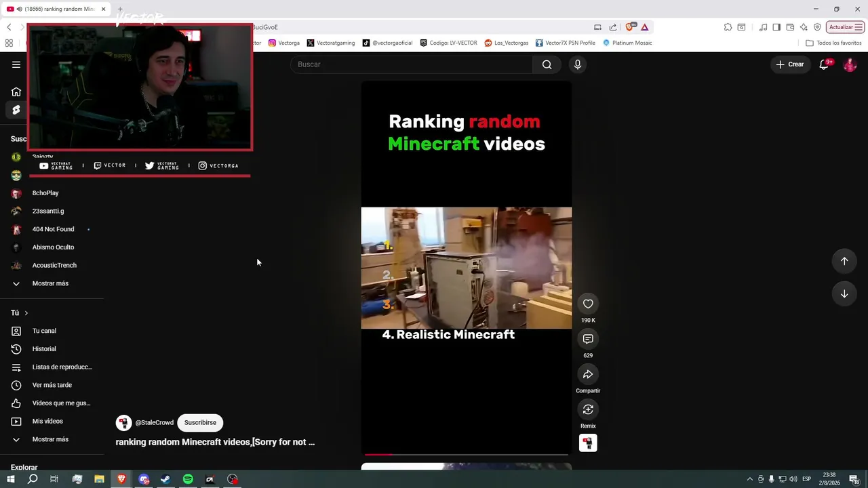The image size is (868, 488).
Task: Pause the Short by clicking video frame
Action: click(467, 268)
